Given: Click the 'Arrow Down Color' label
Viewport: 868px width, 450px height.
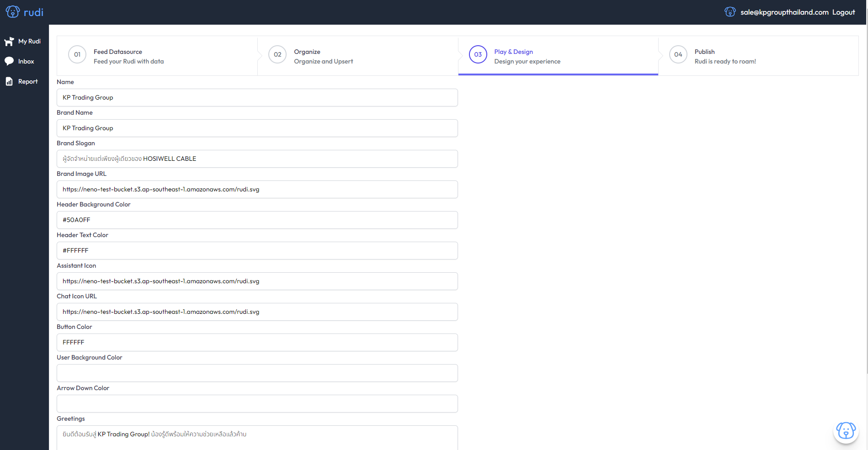Looking at the screenshot, I should pyautogui.click(x=83, y=388).
